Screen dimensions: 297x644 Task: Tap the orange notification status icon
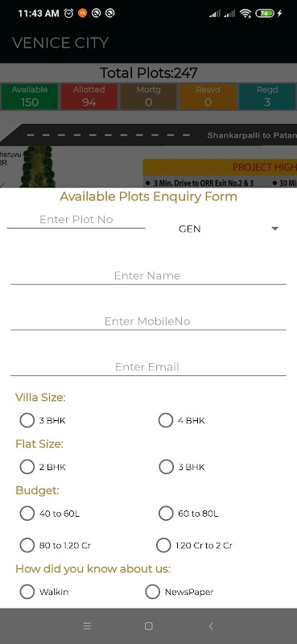tap(83, 13)
